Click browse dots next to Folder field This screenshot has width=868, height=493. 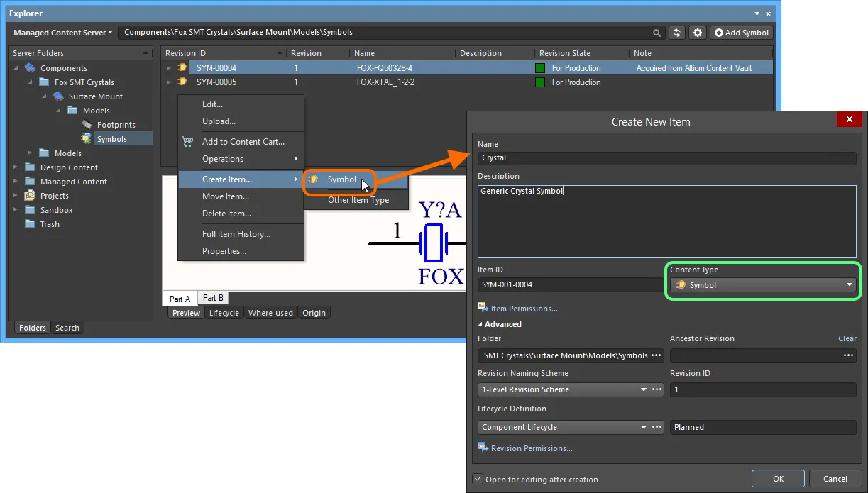657,355
